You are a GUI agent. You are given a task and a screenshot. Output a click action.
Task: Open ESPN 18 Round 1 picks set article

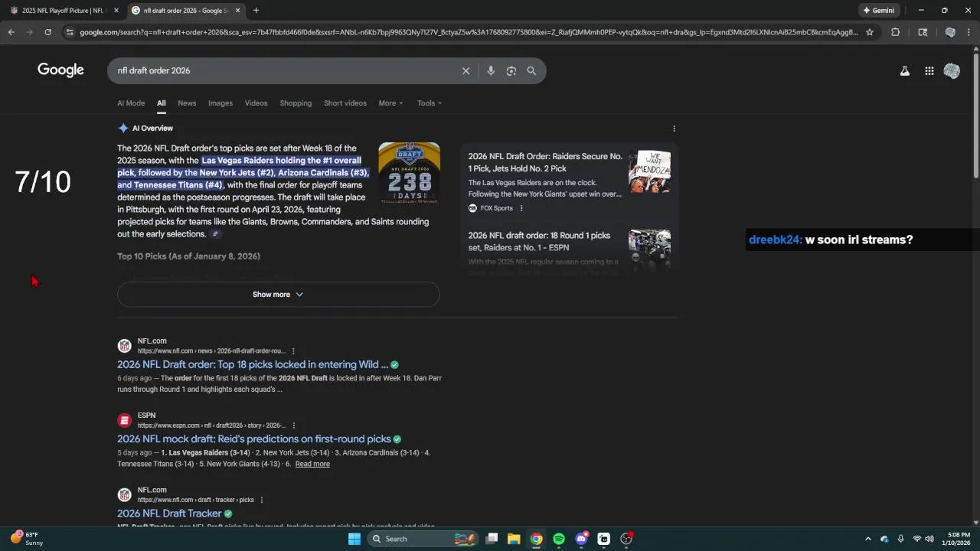point(539,242)
